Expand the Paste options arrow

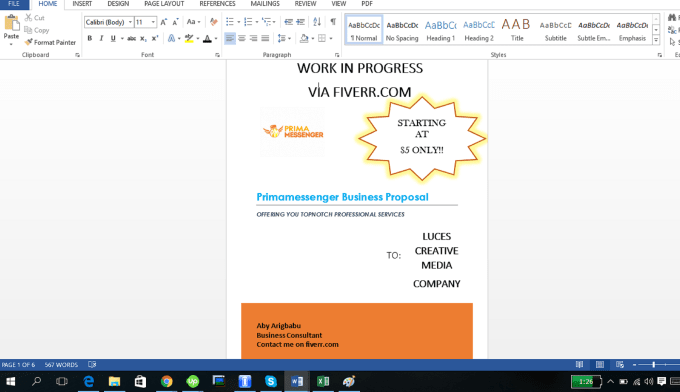pos(11,44)
